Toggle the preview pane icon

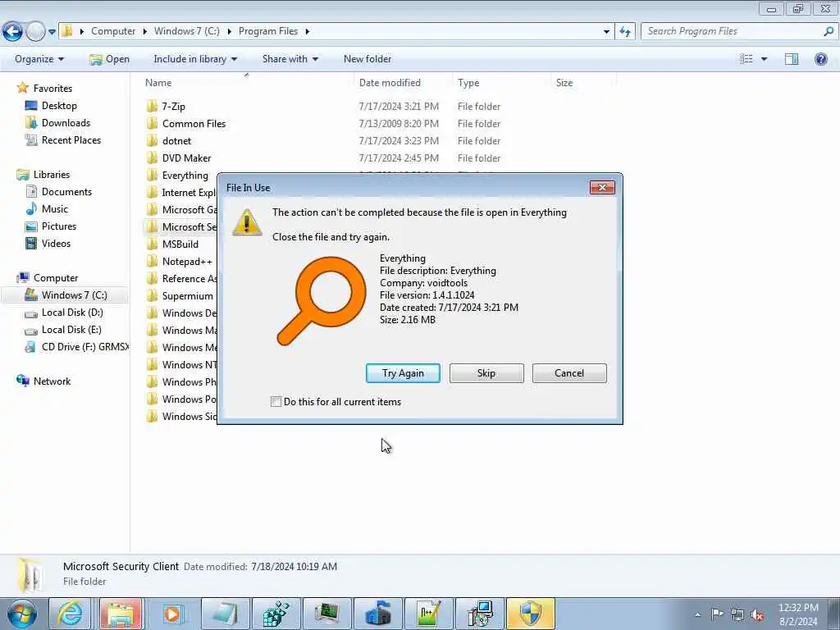(792, 59)
